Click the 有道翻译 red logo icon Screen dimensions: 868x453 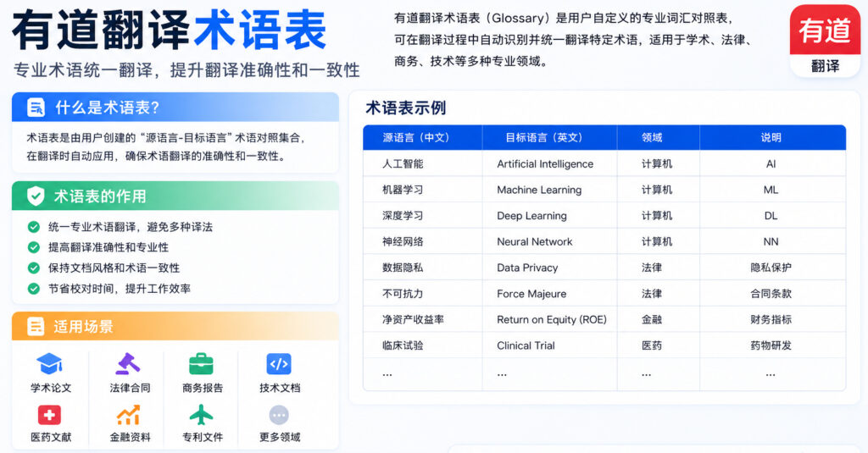pyautogui.click(x=825, y=41)
